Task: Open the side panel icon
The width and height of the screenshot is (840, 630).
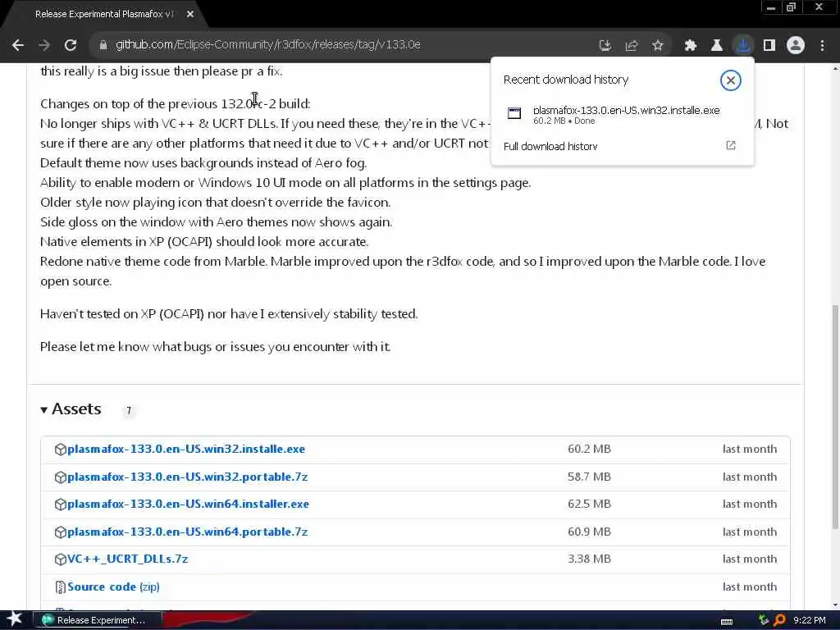Action: 769,46
